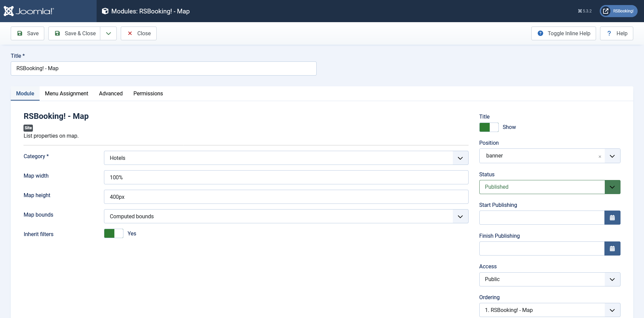
Task: Open the Category dropdown showing Hotels
Action: click(286, 158)
